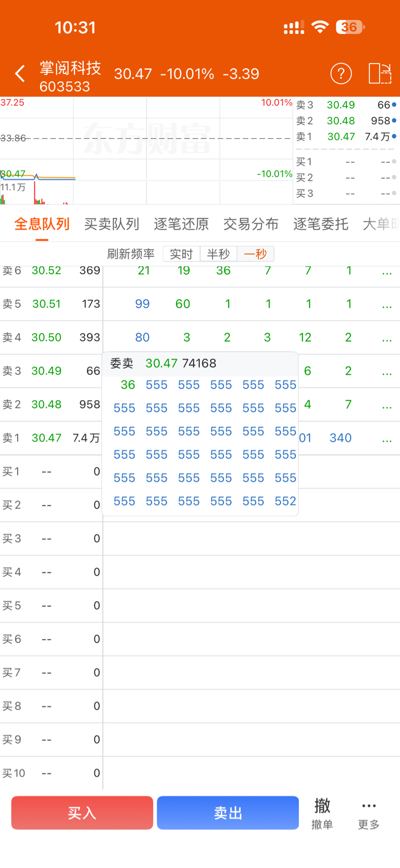The height and width of the screenshot is (868, 400).
Task: Tap last order 552 in 委卖 popup
Action: (285, 501)
